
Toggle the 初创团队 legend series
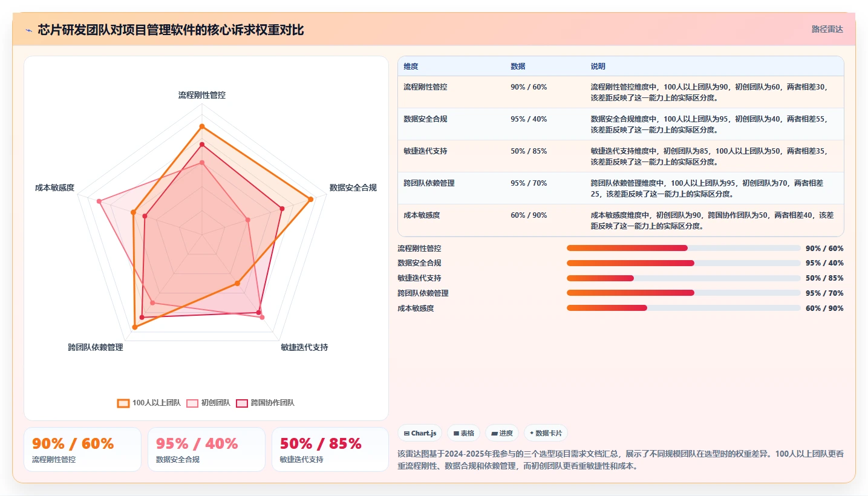coord(208,403)
